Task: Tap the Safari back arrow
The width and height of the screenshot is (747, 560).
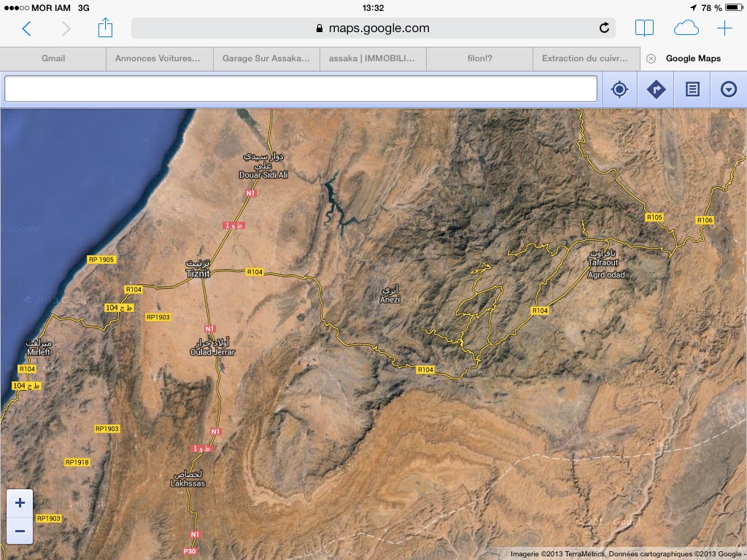Action: click(26, 28)
